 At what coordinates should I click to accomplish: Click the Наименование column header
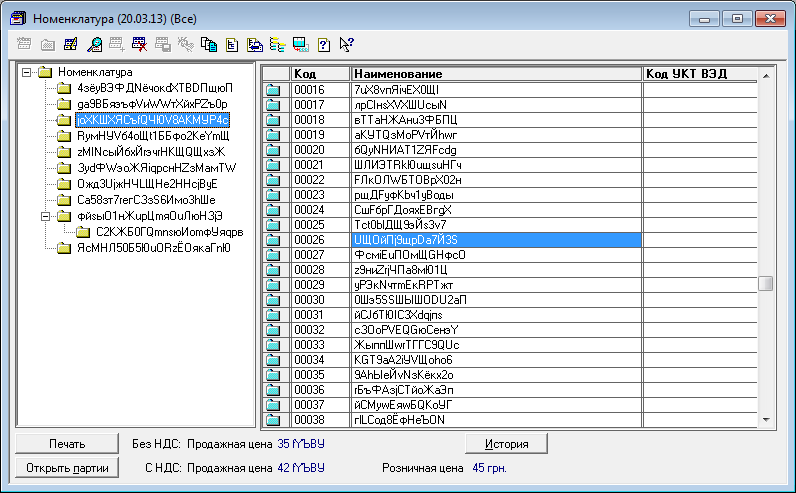pos(496,74)
